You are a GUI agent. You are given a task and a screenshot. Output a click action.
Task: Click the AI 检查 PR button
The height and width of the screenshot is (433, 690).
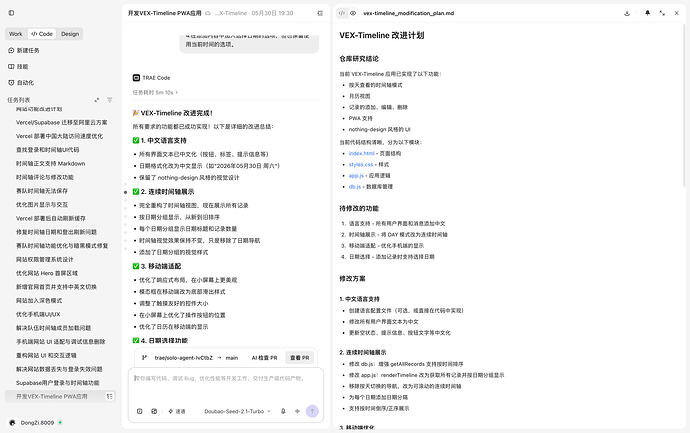(x=264, y=358)
